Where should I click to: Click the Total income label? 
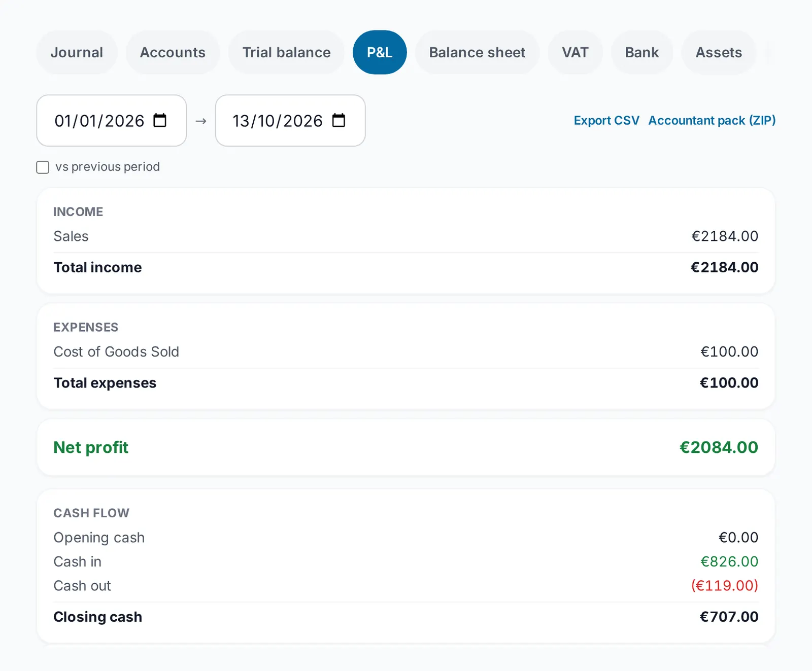coord(97,267)
